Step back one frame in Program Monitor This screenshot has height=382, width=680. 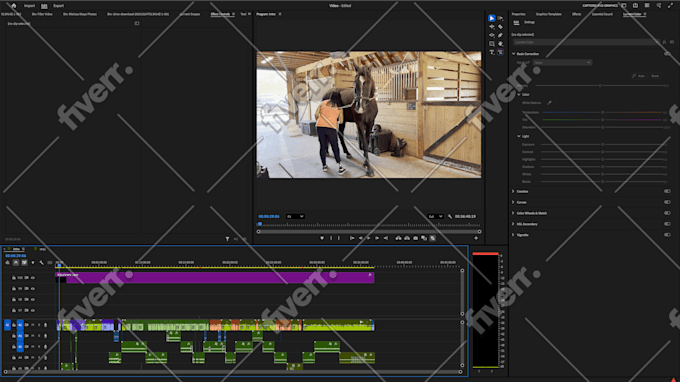(x=360, y=238)
